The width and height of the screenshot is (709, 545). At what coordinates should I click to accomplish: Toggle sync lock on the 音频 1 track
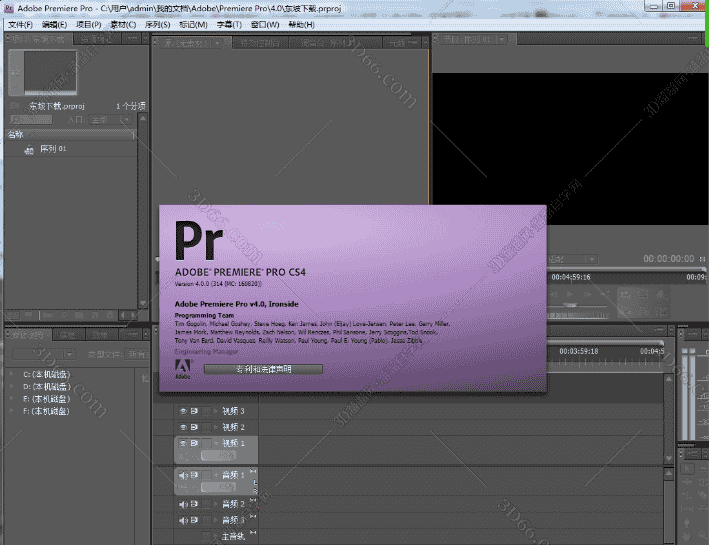[x=194, y=475]
